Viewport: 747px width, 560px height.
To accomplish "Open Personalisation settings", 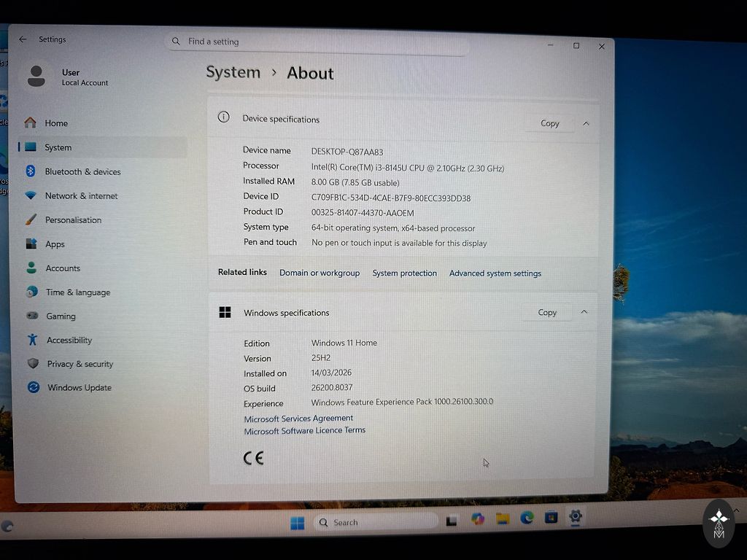I will [72, 219].
